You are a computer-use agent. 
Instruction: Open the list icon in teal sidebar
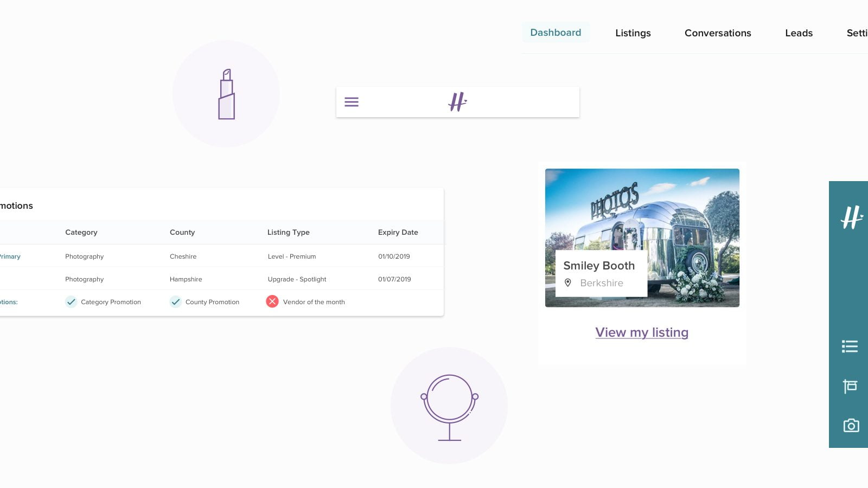850,346
